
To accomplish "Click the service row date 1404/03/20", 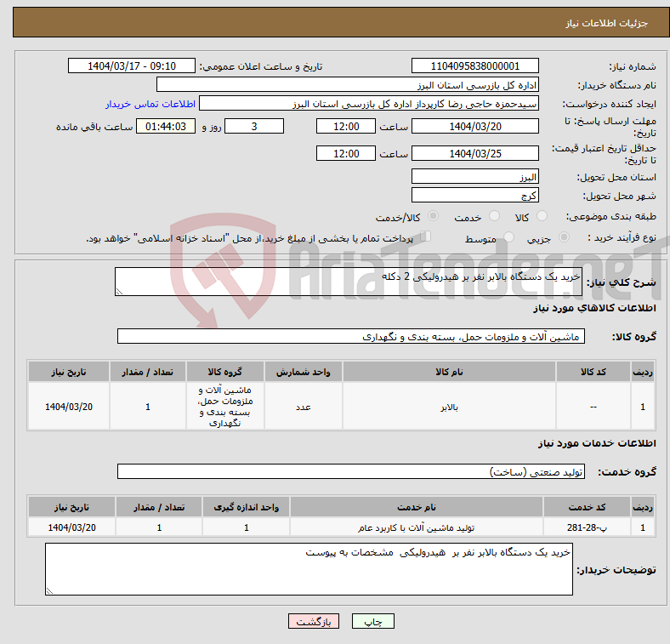I will click(71, 527).
